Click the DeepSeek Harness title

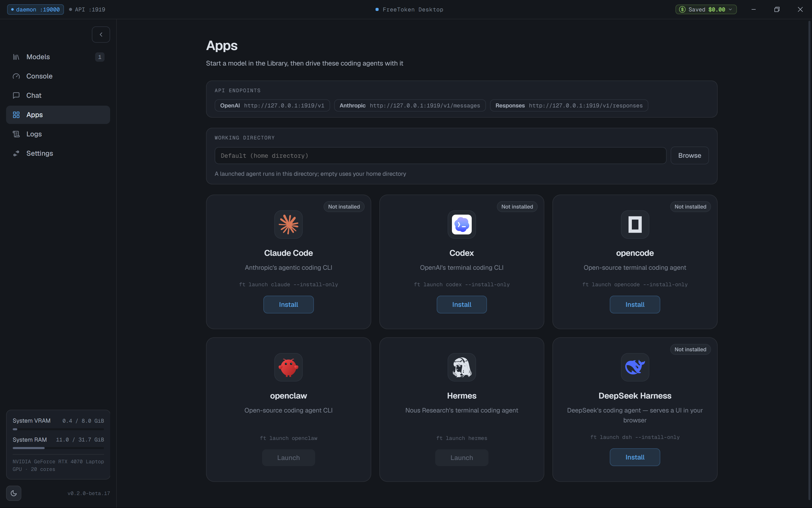[x=635, y=396]
